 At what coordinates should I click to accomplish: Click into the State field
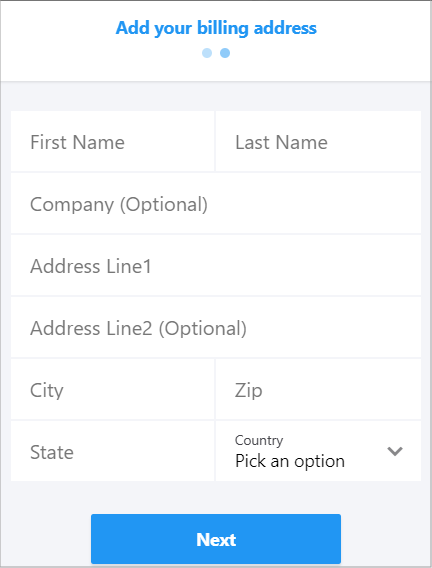[113, 451]
